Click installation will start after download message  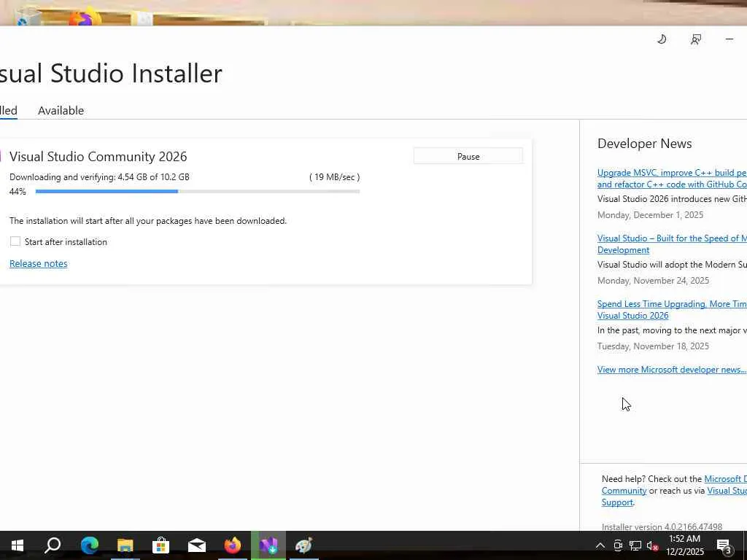(148, 221)
